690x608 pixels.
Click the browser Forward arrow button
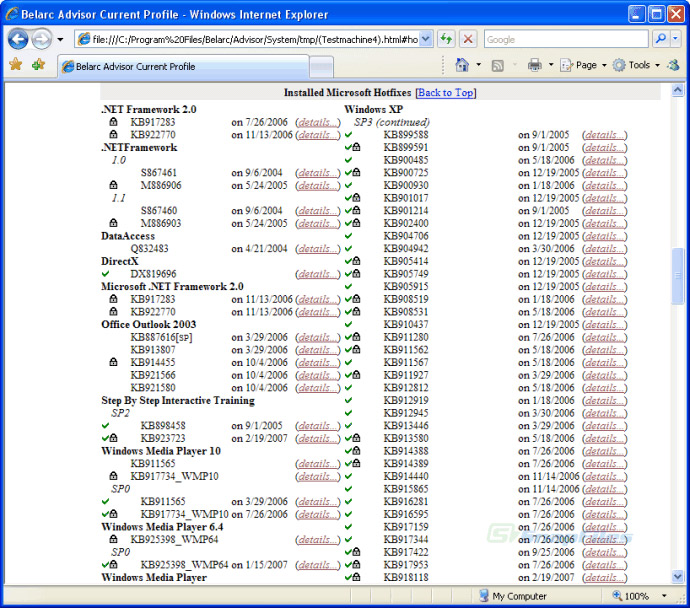coord(42,40)
